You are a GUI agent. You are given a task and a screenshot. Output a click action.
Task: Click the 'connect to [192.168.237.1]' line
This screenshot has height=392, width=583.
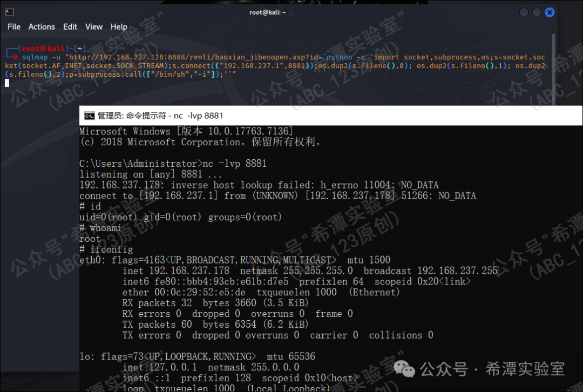(x=278, y=195)
